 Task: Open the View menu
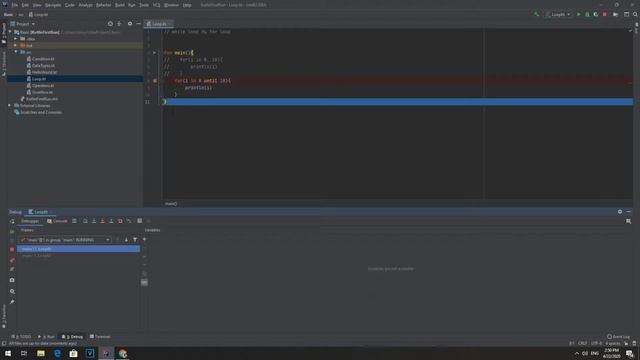[37, 5]
